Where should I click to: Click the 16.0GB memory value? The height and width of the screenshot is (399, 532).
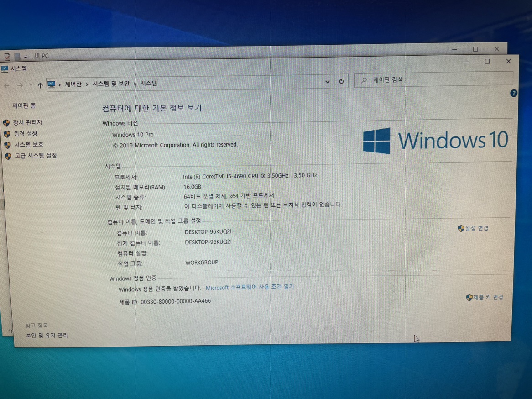click(193, 187)
